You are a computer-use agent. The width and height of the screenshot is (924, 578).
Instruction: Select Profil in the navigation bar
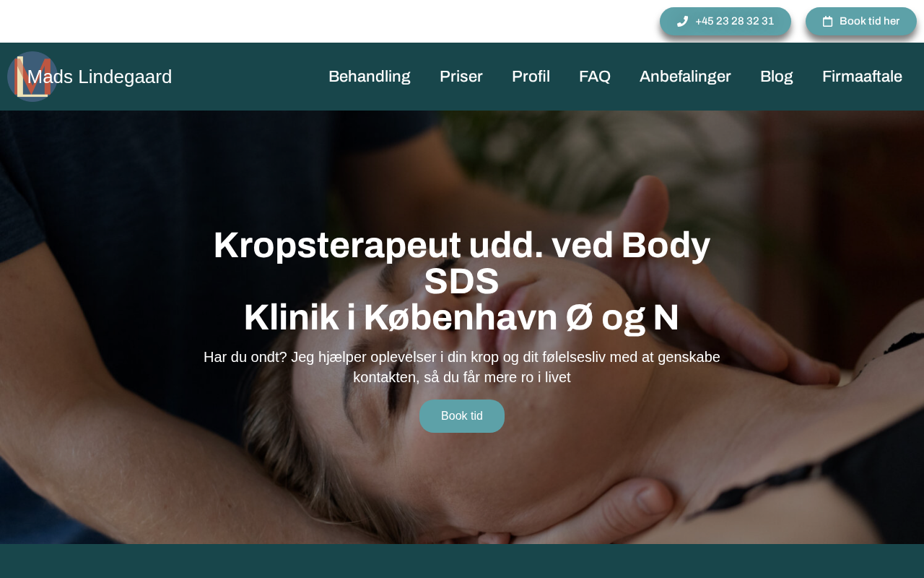[531, 77]
